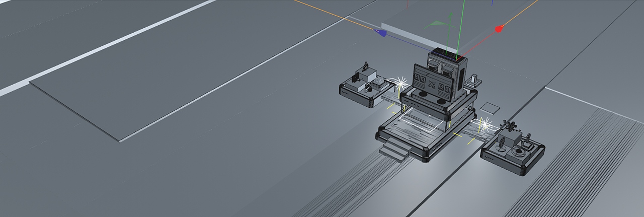Select the stair steps at platform front
The width and height of the screenshot is (644, 217).
pos(396,151)
